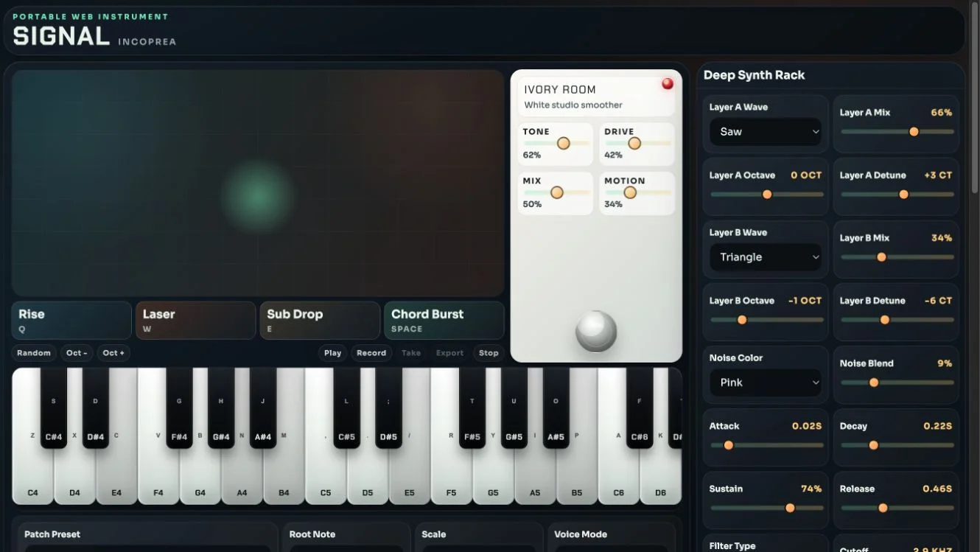The height and width of the screenshot is (552, 980).
Task: Play the G#5 black key
Action: pyautogui.click(x=514, y=408)
